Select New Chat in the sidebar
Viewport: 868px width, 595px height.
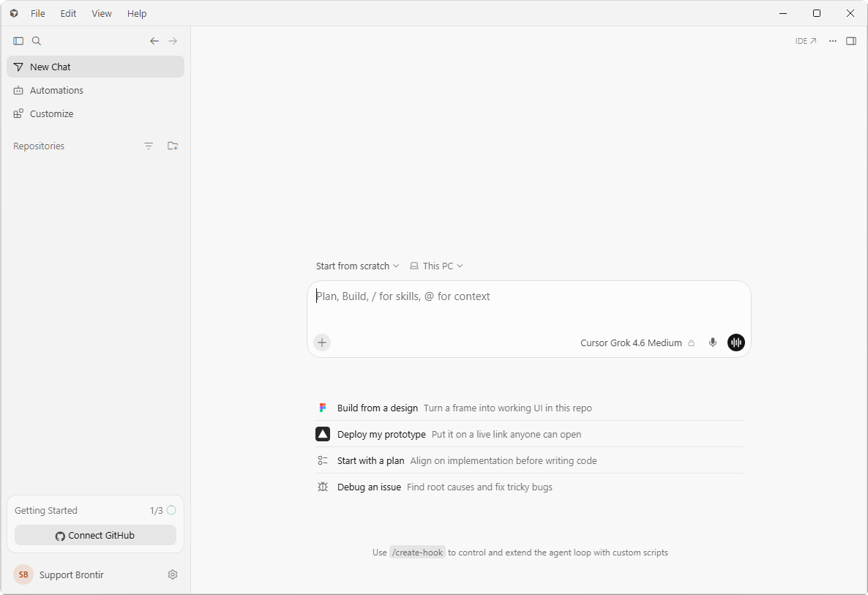[95, 67]
